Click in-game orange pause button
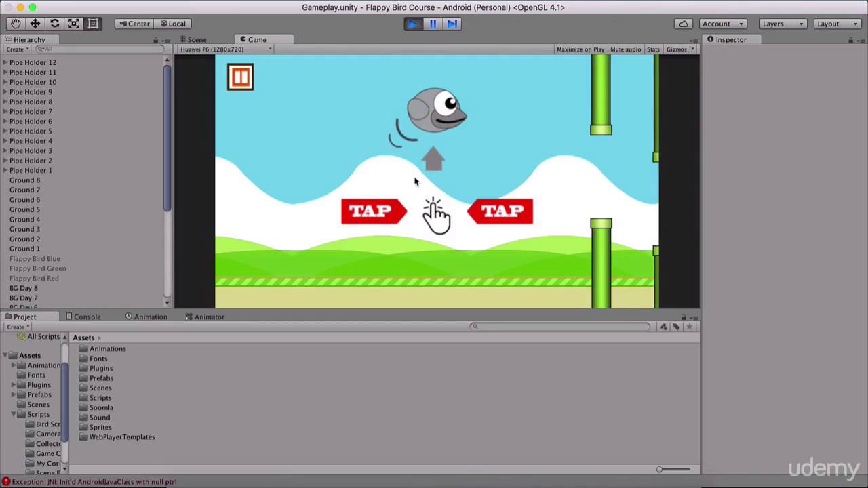 point(241,77)
